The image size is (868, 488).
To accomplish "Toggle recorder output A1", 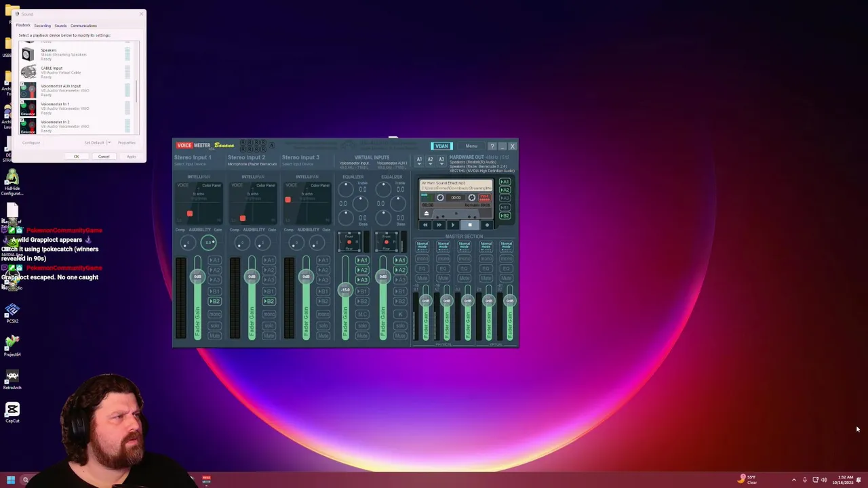I will coord(505,182).
